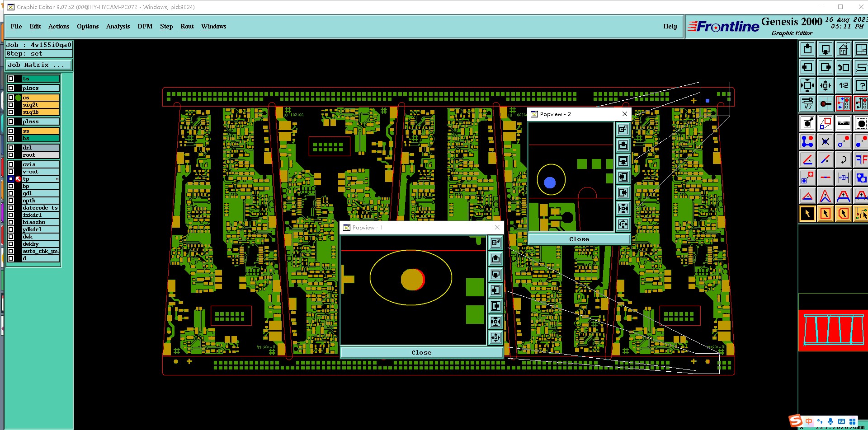Open the File menu

click(x=16, y=26)
